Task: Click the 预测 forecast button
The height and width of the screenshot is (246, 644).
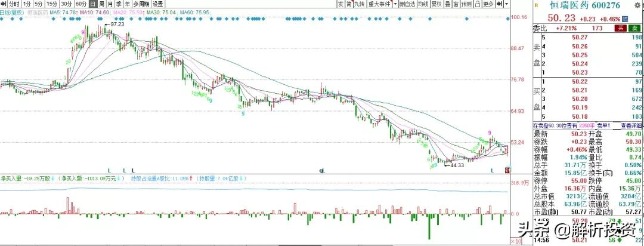Action: pos(466,4)
